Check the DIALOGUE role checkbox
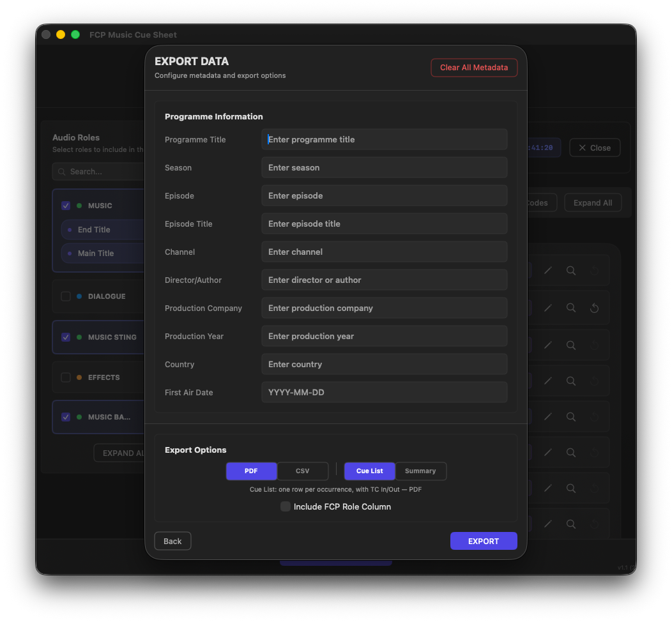Screen dimensions: 672x622 [66, 296]
